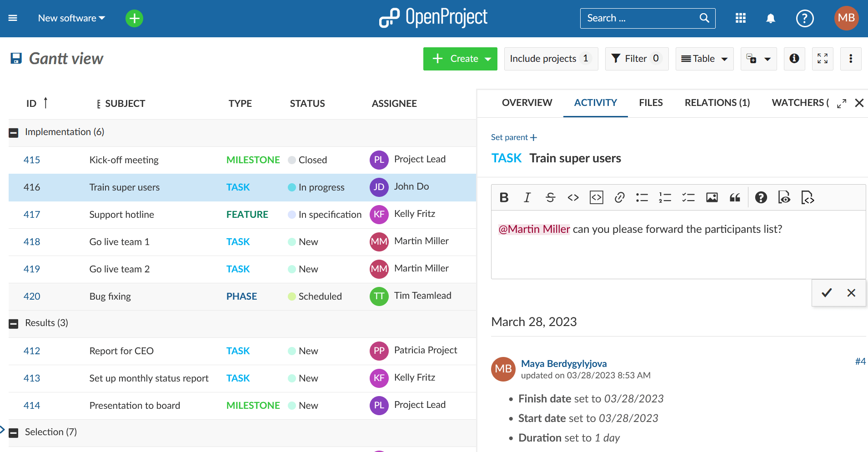This screenshot has width=868, height=452.
Task: Apply italic formatting in the comment box
Action: 527,197
